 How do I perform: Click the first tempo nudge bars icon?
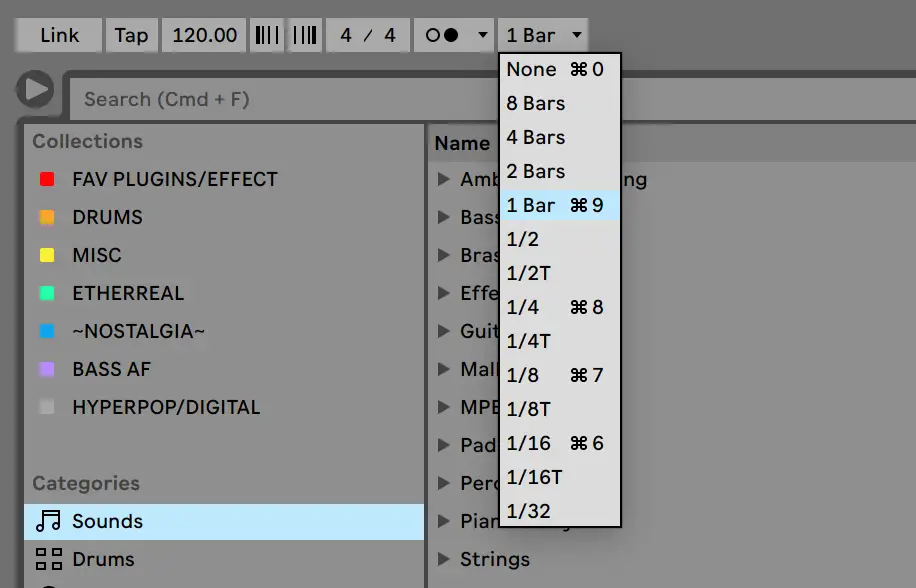267,36
